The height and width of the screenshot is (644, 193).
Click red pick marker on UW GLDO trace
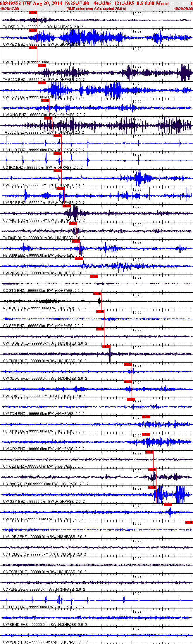[128, 364]
